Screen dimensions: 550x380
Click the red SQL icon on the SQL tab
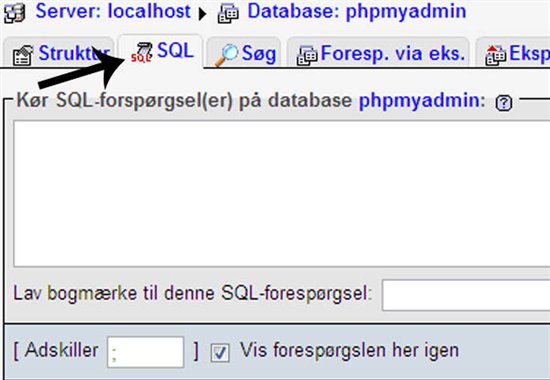pos(141,53)
